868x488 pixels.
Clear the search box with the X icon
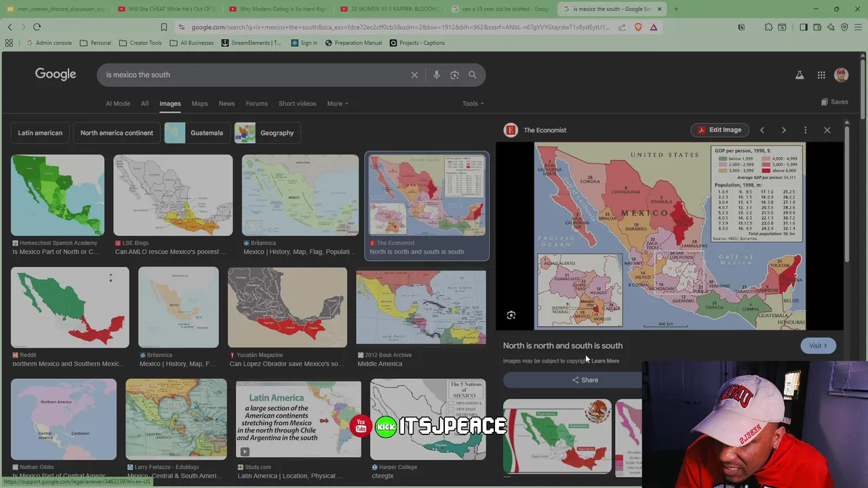coord(414,75)
